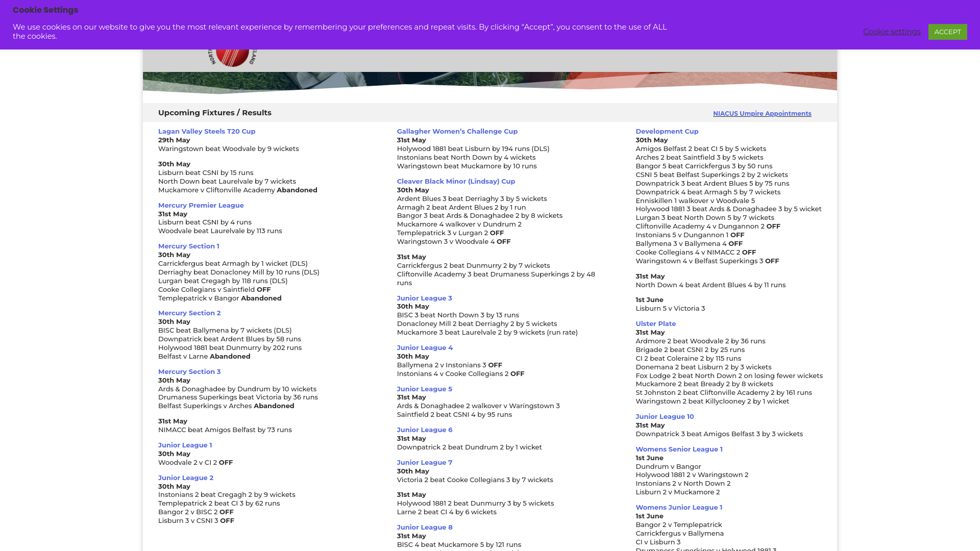The image size is (980, 551).
Task: Open Development Cup link
Action: 667,132
